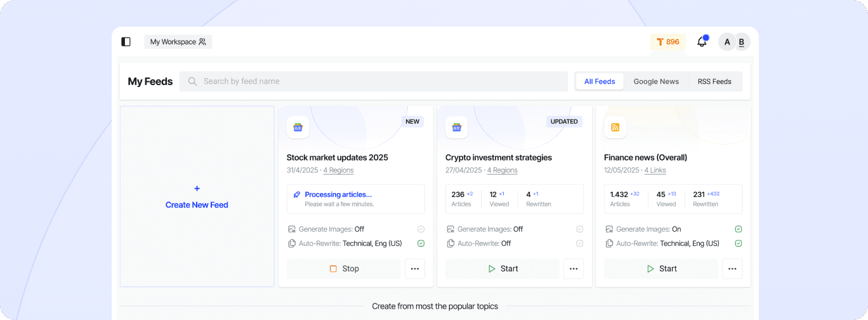Enable Generate Images checkbox on Crypto investment card
The image size is (868, 320).
coord(579,229)
